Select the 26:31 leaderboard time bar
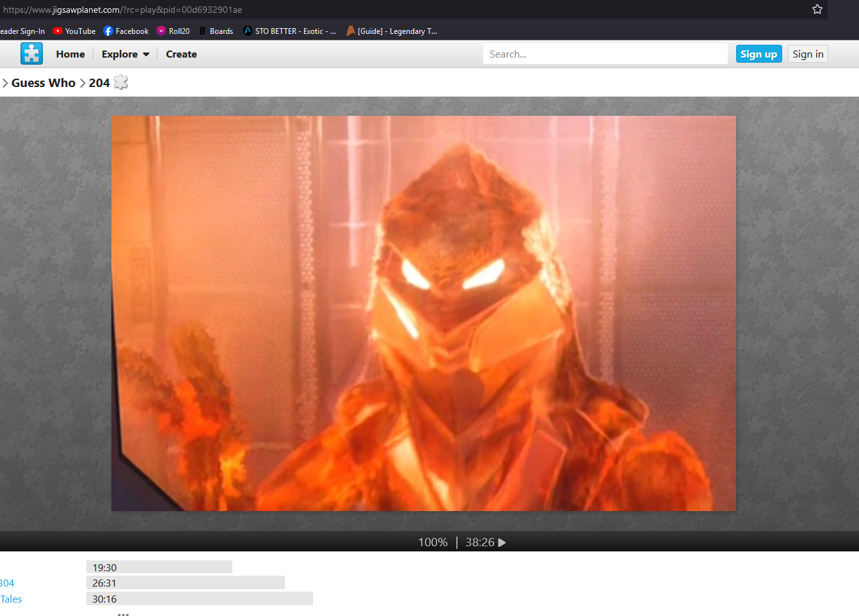This screenshot has height=616, width=859. pyautogui.click(x=186, y=583)
